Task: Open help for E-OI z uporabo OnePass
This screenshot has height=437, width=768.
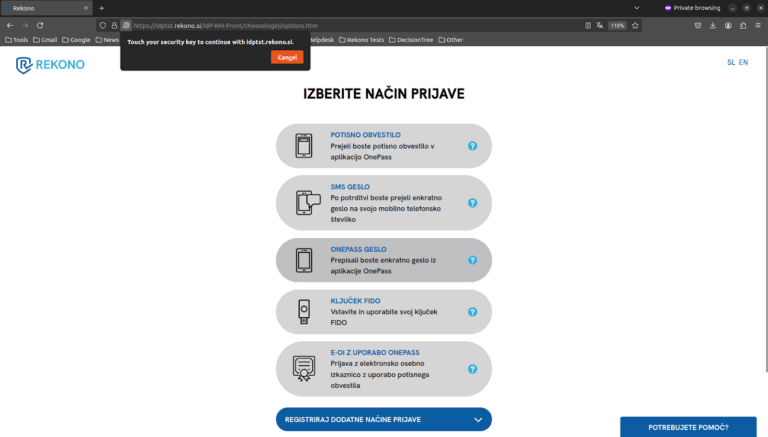Action: coord(472,369)
